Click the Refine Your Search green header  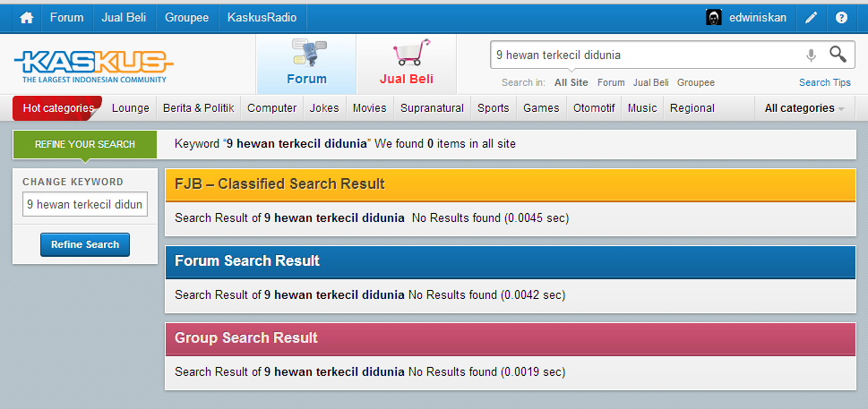coord(85,144)
